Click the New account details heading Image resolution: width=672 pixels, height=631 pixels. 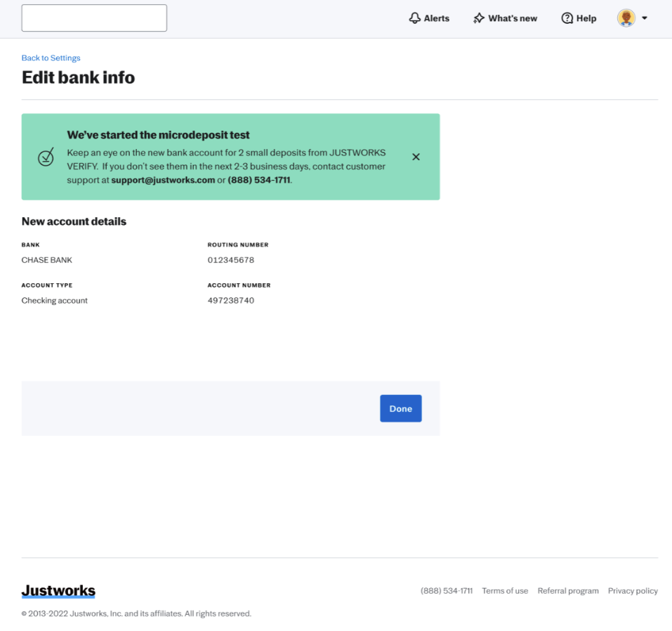pos(74,221)
